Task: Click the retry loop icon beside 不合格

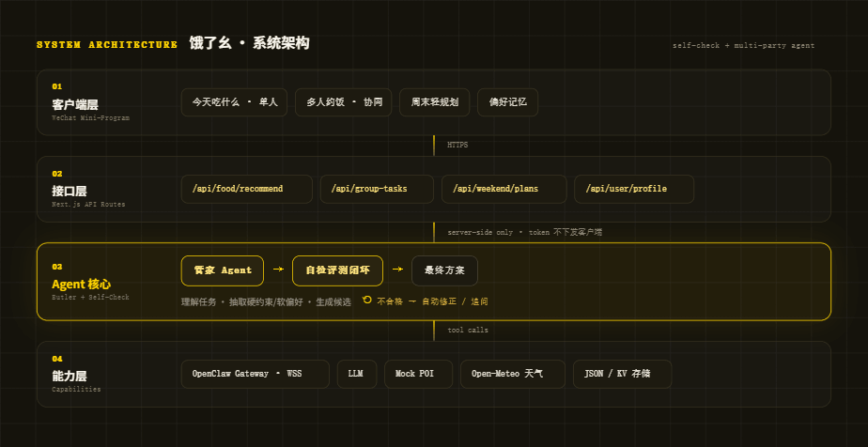Action: click(x=367, y=300)
